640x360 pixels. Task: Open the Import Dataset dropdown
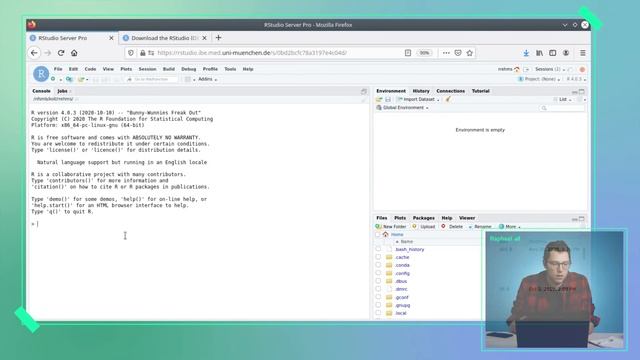coord(418,99)
